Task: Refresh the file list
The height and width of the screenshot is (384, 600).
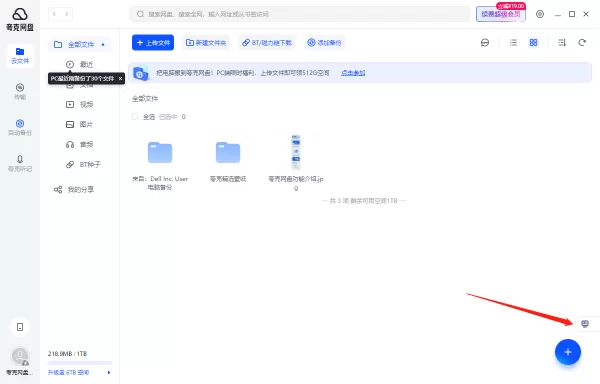Action: (582, 42)
